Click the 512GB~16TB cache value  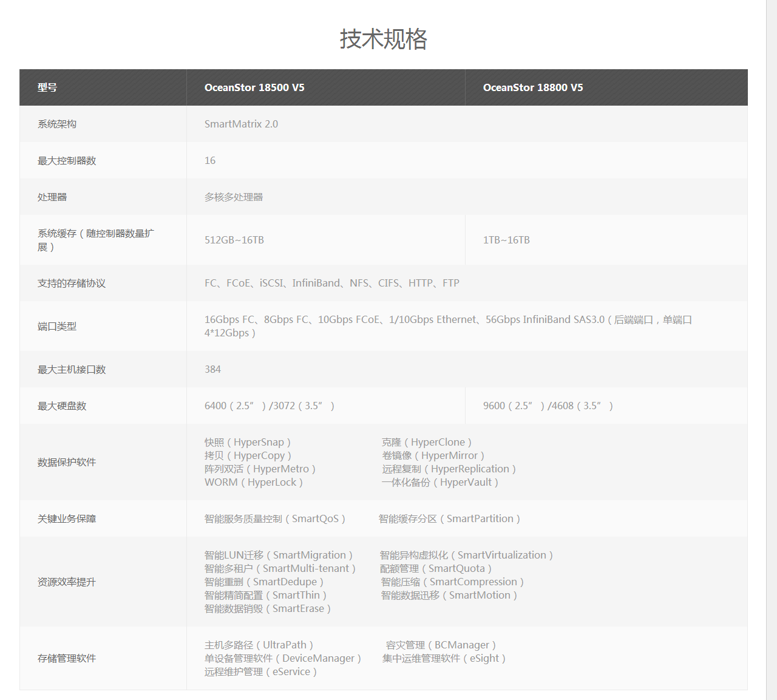coord(234,240)
